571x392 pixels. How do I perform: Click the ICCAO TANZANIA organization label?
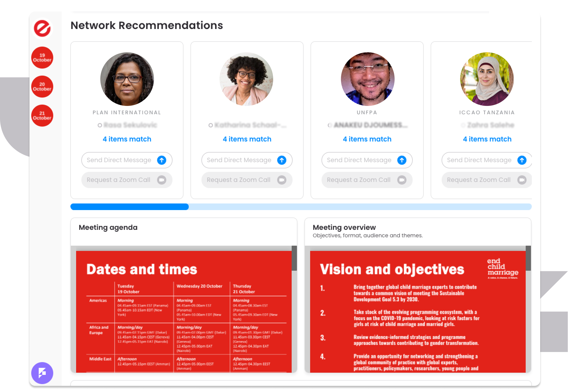click(x=487, y=113)
